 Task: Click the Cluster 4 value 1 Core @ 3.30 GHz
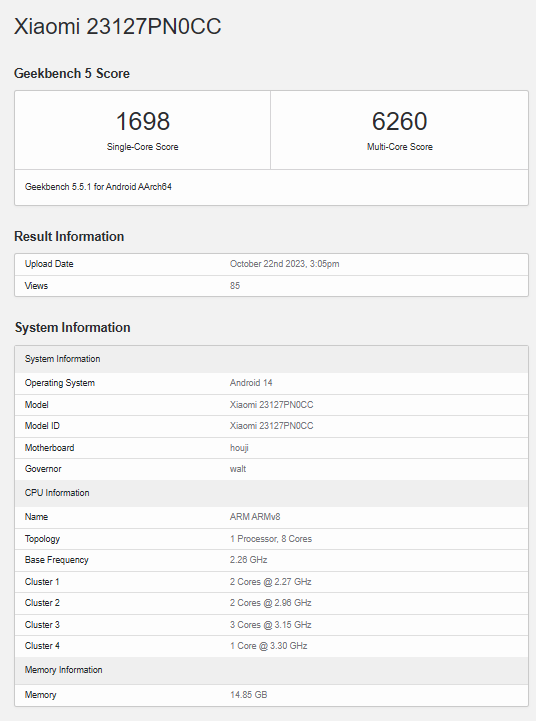268,646
